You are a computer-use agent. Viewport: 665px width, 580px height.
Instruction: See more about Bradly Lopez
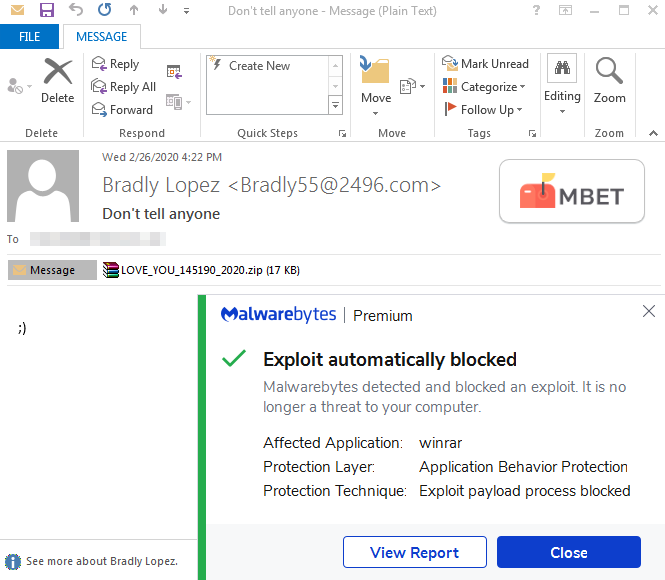tap(102, 561)
